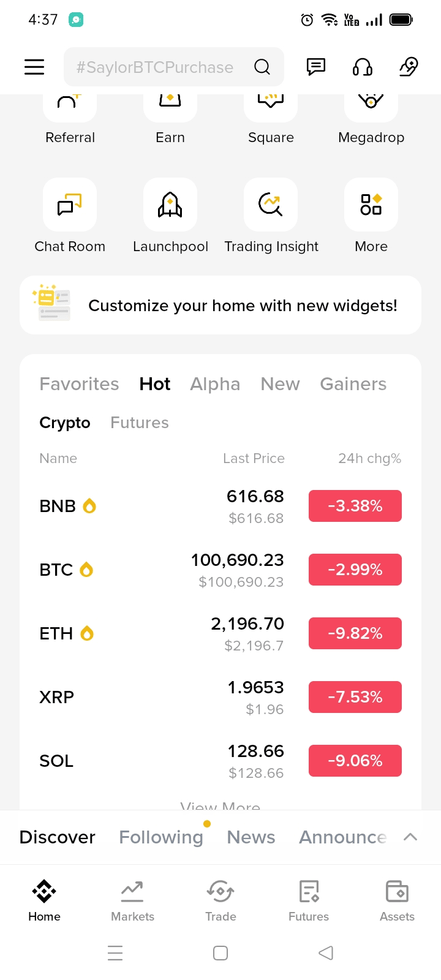Viewport: 441px width, 980px height.
Task: Open Trading Insight icon
Action: pyautogui.click(x=271, y=205)
